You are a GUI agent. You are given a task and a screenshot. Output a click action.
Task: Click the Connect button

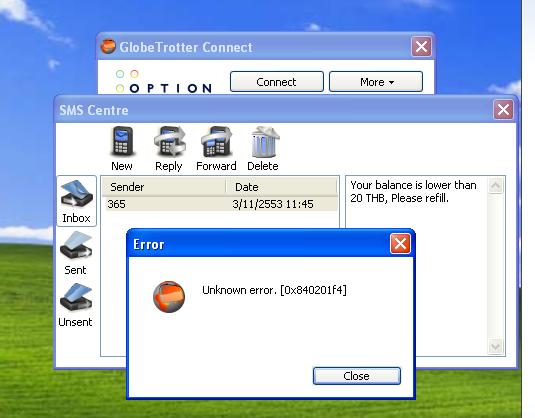click(x=277, y=82)
